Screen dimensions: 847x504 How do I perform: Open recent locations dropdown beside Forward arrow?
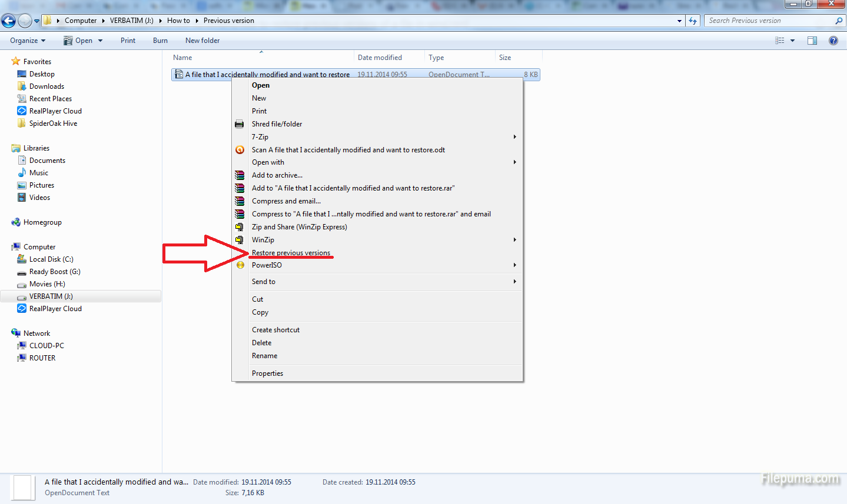[36, 21]
